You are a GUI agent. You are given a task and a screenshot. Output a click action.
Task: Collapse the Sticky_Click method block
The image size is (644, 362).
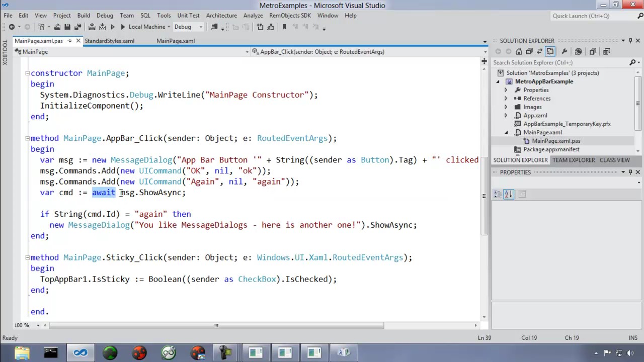tap(27, 257)
